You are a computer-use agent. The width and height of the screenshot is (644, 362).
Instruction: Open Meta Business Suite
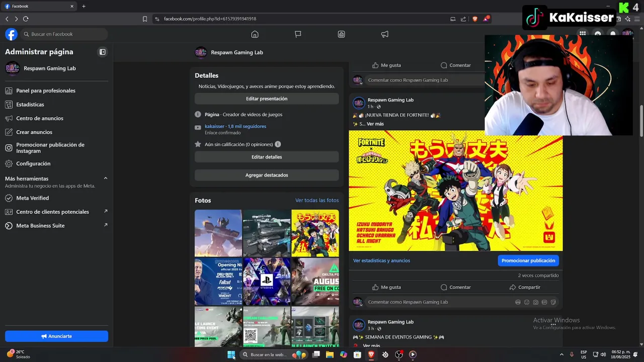(40, 226)
